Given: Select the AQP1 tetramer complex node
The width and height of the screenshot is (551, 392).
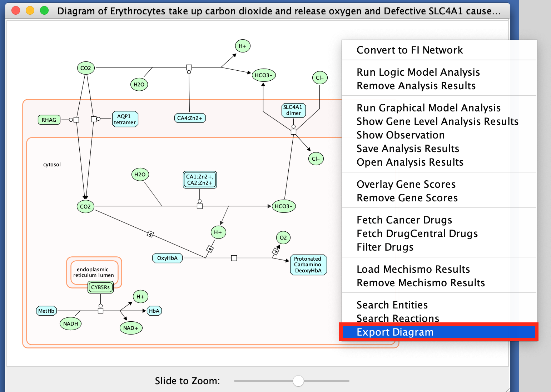Looking at the screenshot, I should [x=125, y=119].
